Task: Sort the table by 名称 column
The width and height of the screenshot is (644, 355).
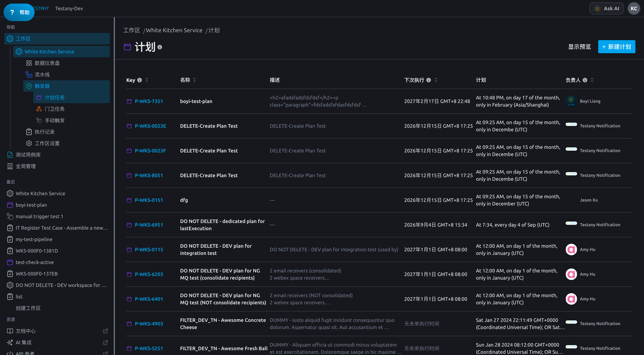Action: pos(194,80)
